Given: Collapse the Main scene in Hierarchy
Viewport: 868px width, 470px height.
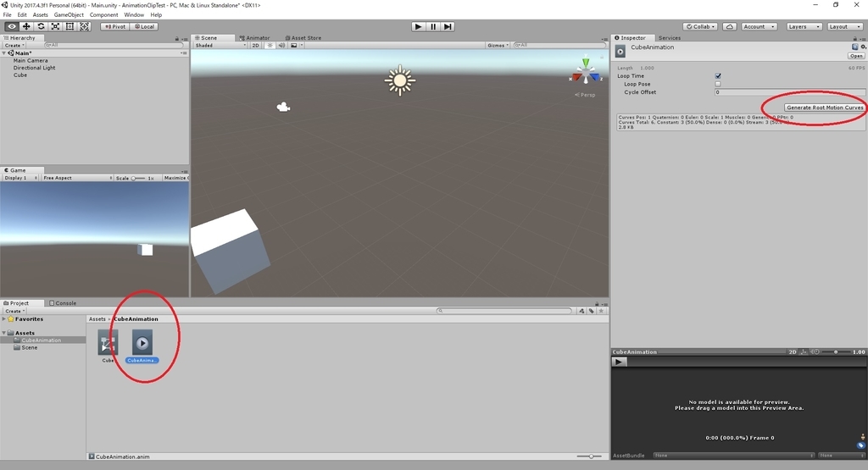Looking at the screenshot, I should [x=4, y=53].
